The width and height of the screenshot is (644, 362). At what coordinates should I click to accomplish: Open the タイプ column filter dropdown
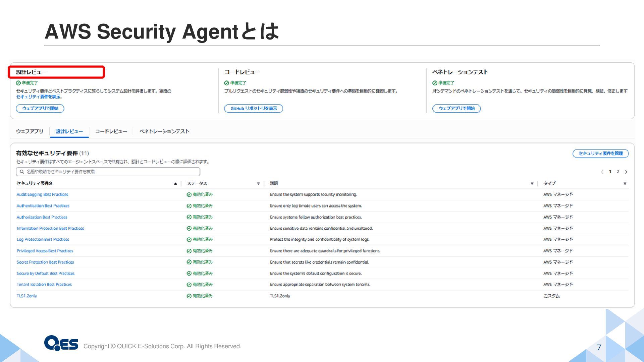tap(625, 183)
